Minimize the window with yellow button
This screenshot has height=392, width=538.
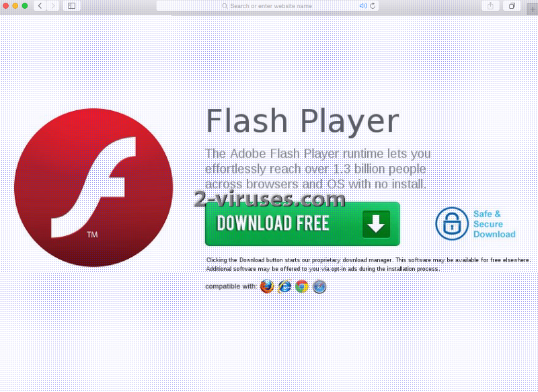(x=15, y=5)
